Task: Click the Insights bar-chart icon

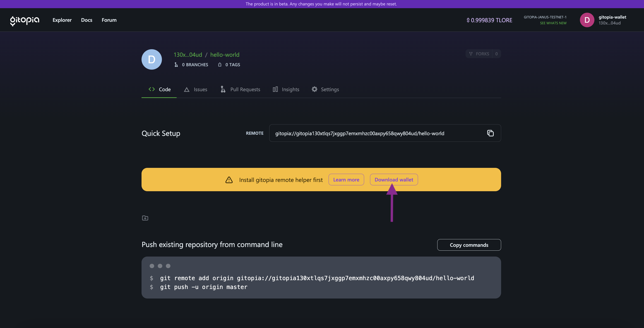Action: pyautogui.click(x=275, y=89)
